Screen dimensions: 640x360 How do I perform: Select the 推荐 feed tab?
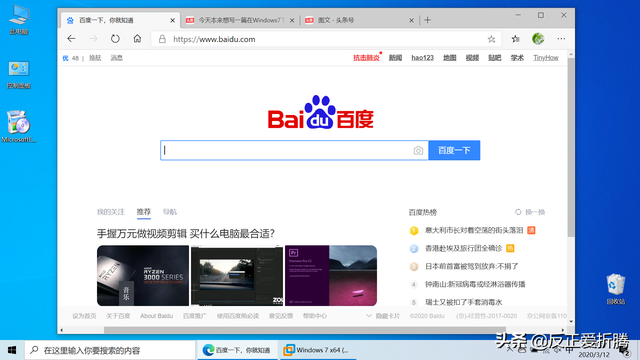click(x=144, y=212)
